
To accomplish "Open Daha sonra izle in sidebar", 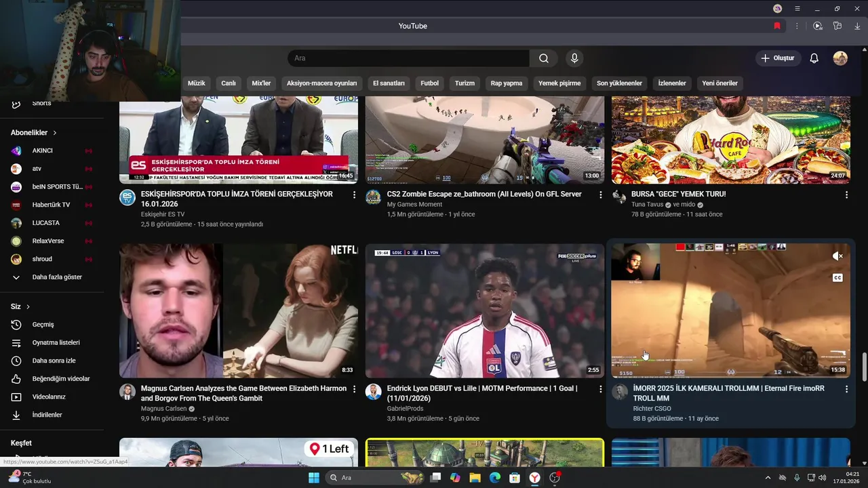I will (52, 361).
